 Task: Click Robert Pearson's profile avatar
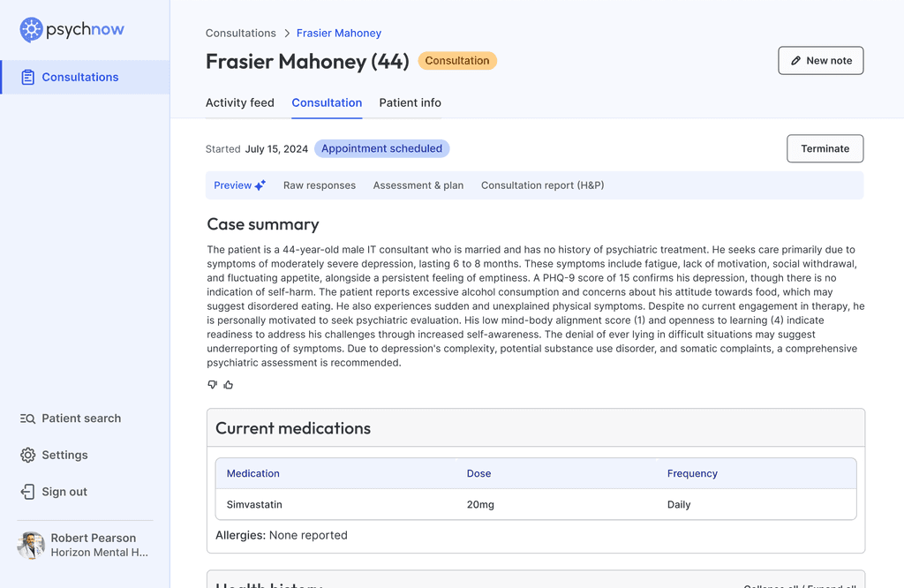31,546
